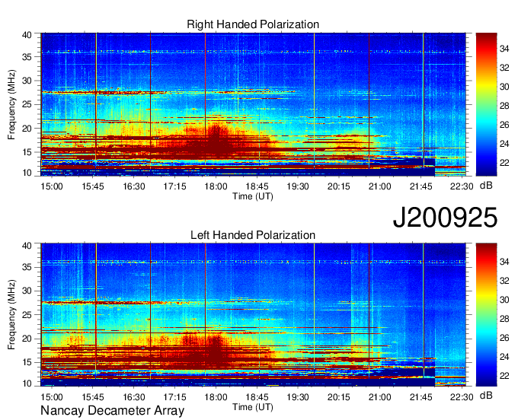Click the right-handed polarization spectrogram image

[254, 104]
